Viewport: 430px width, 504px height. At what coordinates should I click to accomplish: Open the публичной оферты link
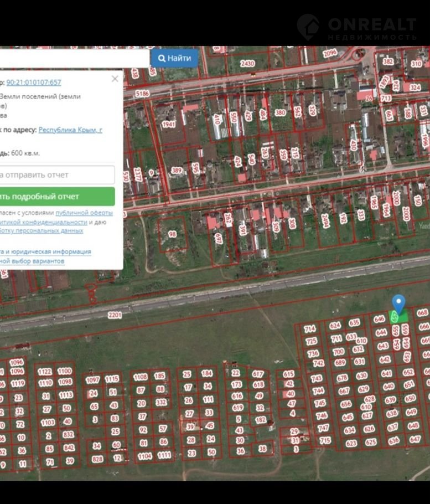click(x=84, y=213)
